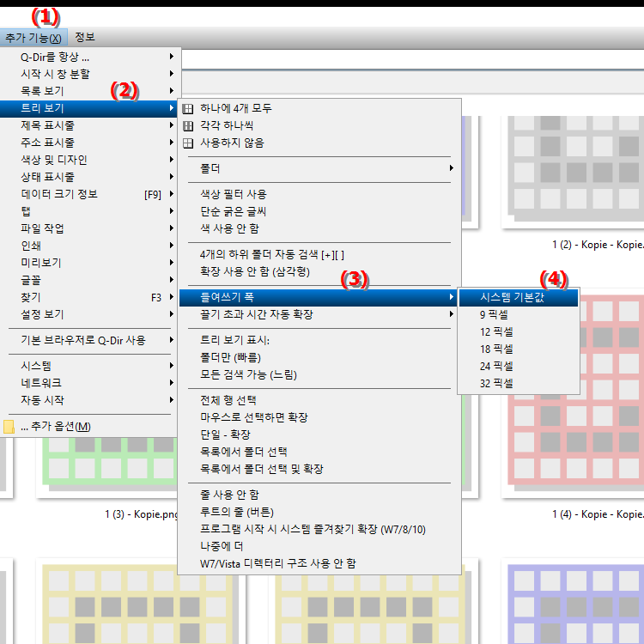Open 끌기 초과 시간 자동 확장 submenu
The width and height of the screenshot is (644, 644).
319,314
